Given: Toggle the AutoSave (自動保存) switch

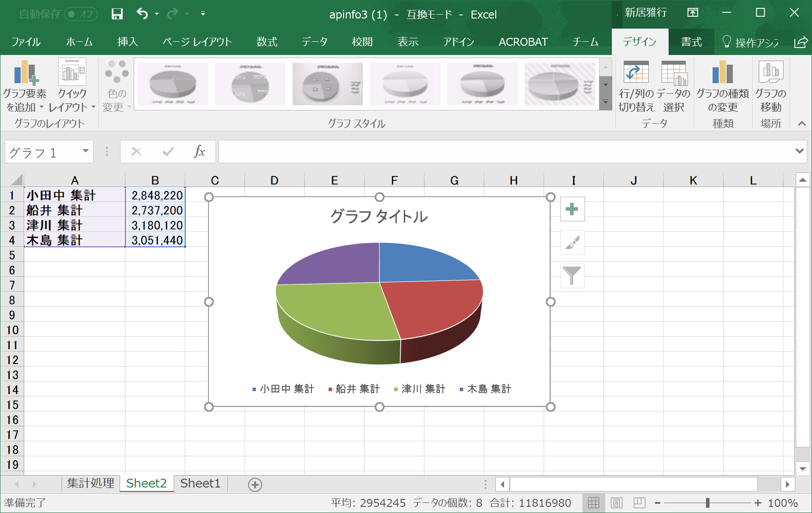Looking at the screenshot, I should point(80,14).
